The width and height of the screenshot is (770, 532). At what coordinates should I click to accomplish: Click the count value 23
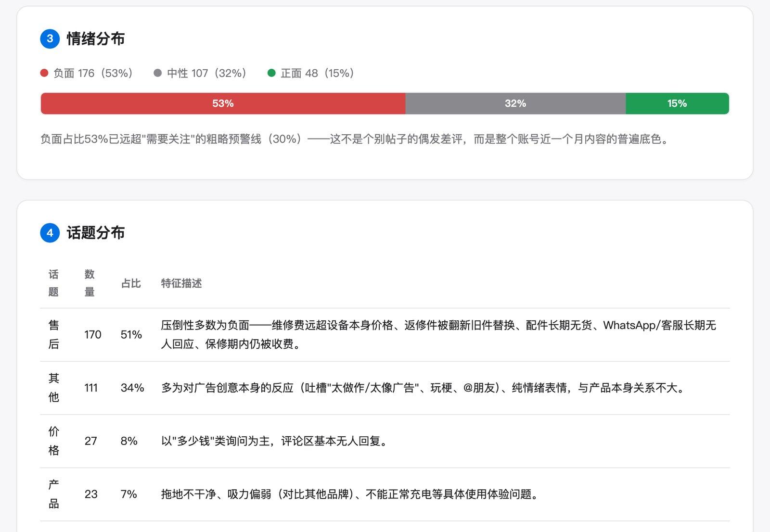(91, 494)
